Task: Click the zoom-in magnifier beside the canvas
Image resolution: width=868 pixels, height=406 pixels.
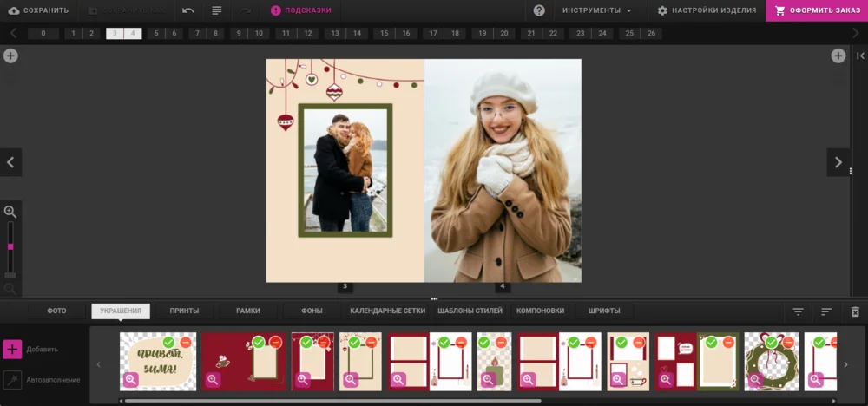Action: [x=10, y=212]
